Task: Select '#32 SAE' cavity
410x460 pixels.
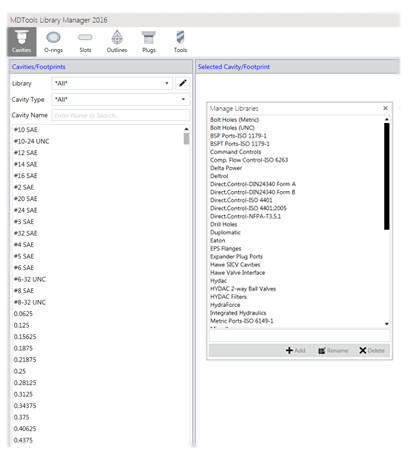Action: (26, 233)
